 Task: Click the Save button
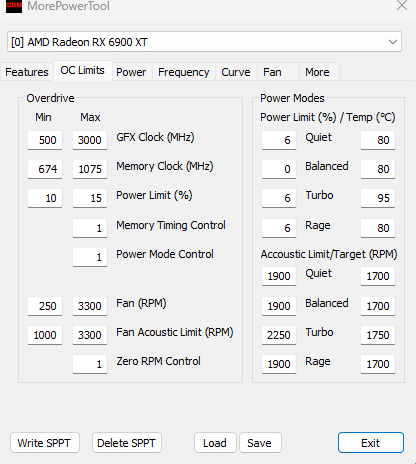[260, 443]
